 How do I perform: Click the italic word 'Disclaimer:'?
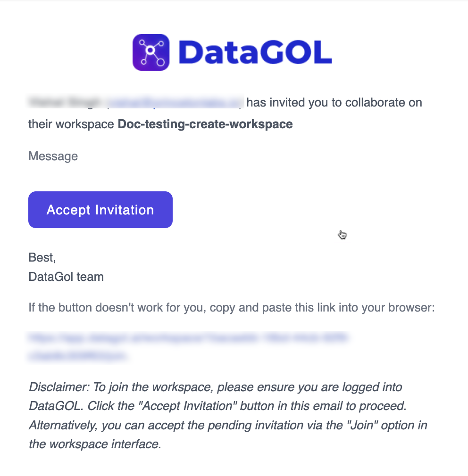pos(59,387)
